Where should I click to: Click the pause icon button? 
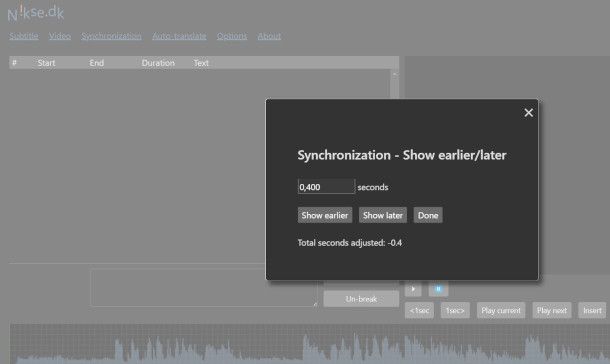438,289
